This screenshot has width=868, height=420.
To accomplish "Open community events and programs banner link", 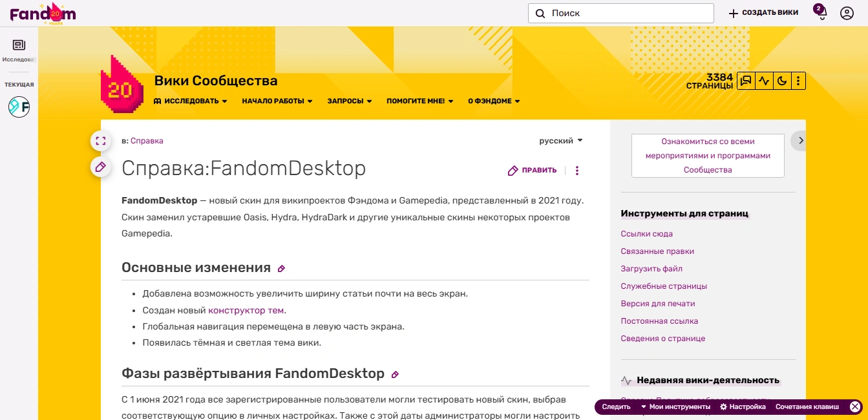I will pos(708,156).
